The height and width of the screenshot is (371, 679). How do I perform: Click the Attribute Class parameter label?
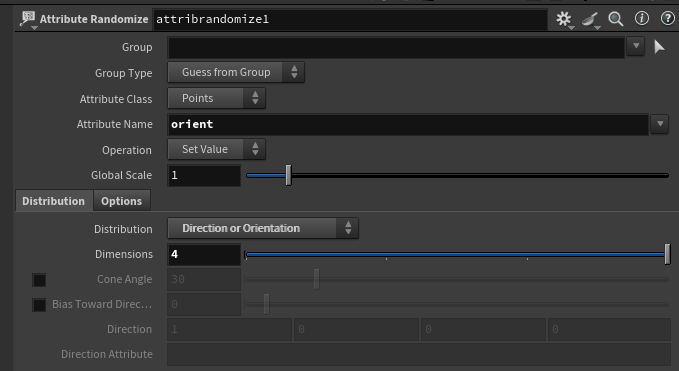(116, 99)
